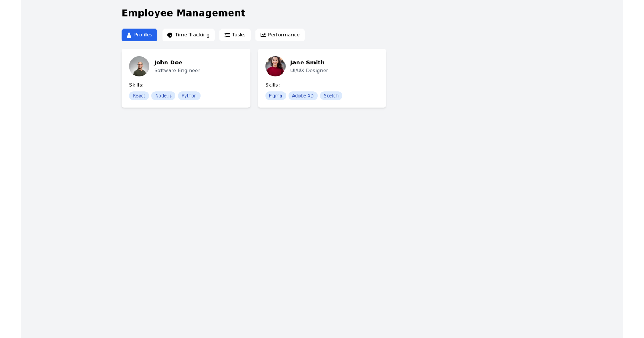Select the Adobe XD skill tag

pos(303,95)
